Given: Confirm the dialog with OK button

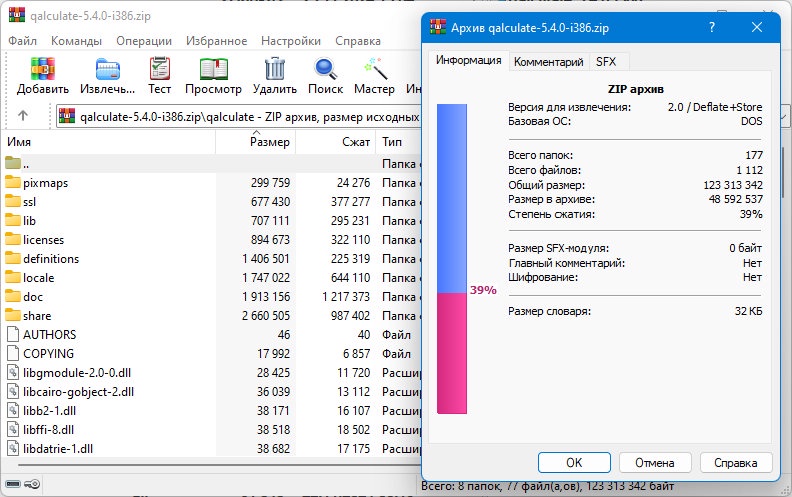Looking at the screenshot, I should (x=574, y=463).
